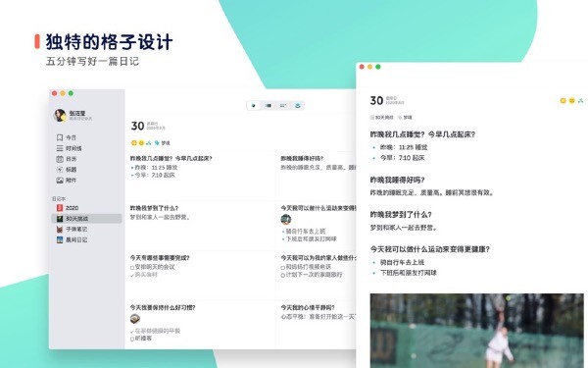Screen dimensions: 588x368
Task: Open the cycling photo thumbnail in grid
Action: [x=286, y=219]
